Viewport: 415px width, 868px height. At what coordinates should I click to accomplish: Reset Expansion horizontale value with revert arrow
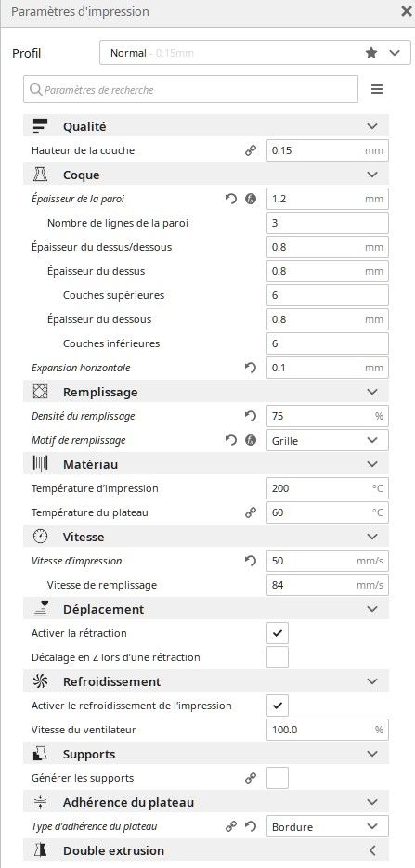(251, 368)
